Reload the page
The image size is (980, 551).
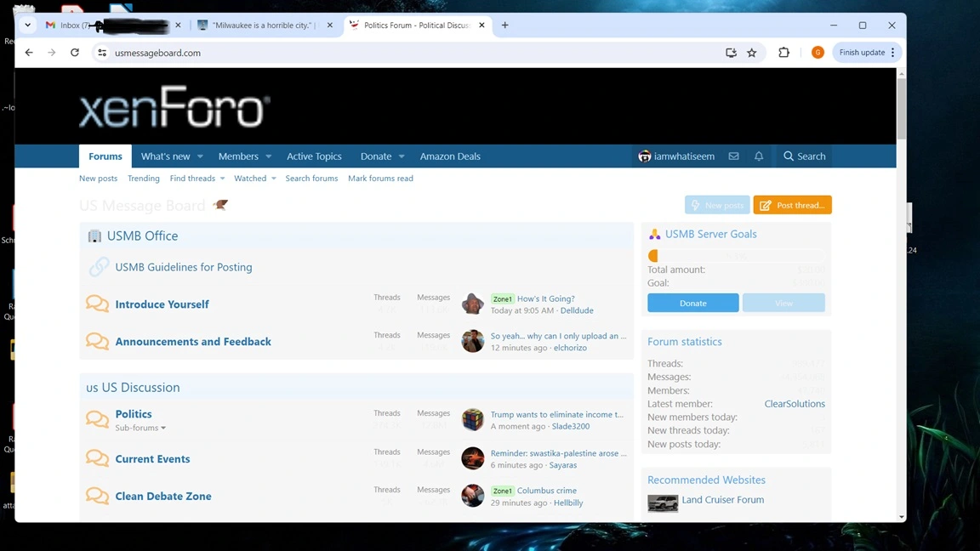click(x=75, y=53)
